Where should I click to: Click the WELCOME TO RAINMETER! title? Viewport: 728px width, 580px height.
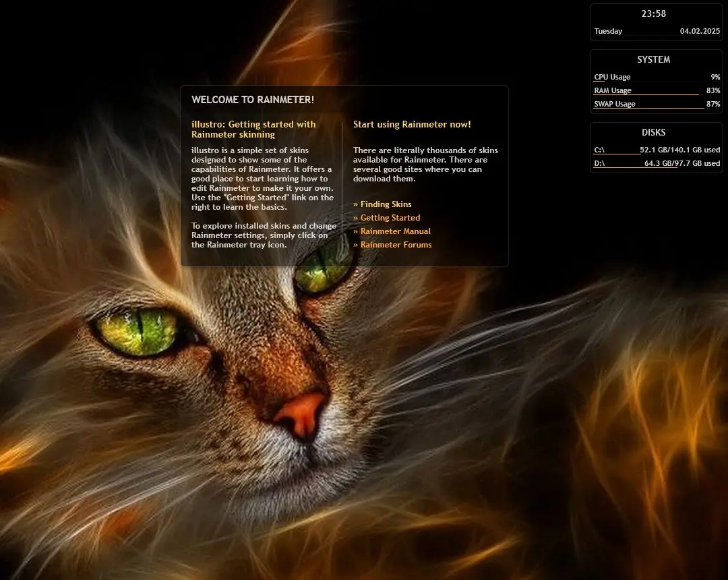(x=253, y=100)
